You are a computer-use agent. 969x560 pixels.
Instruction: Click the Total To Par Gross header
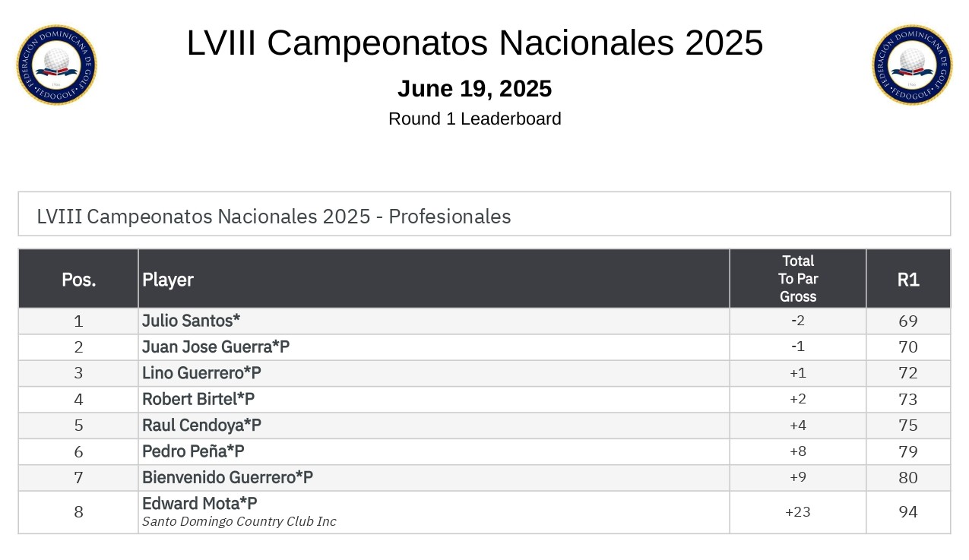[798, 279]
